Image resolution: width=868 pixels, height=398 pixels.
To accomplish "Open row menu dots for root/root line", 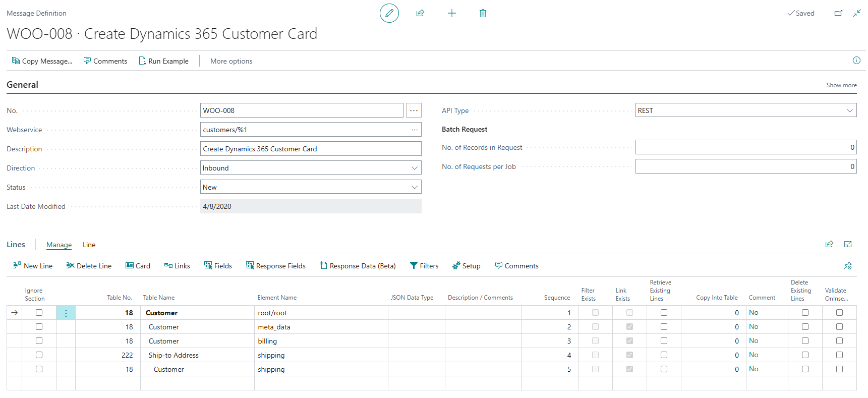I will [66, 313].
